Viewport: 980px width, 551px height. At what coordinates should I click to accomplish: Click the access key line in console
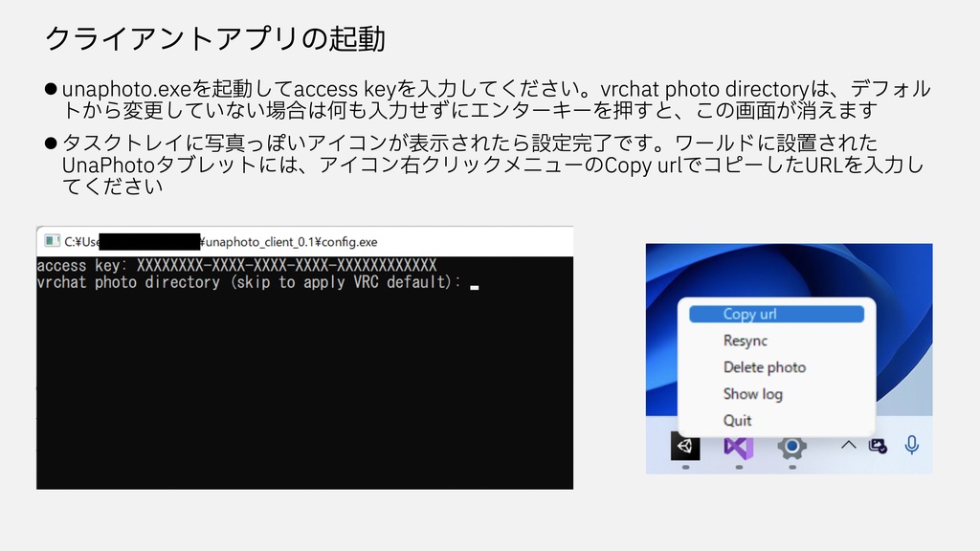(237, 266)
